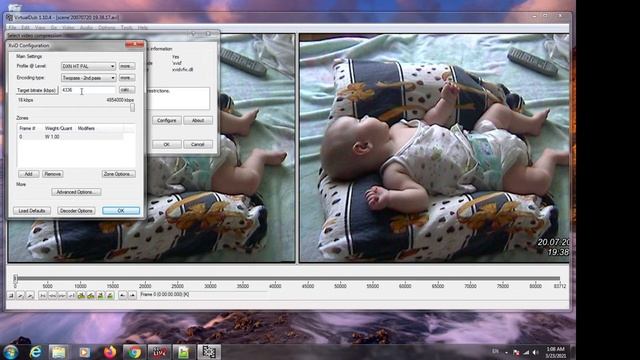Click the Play input icon in VirtualDub toolbar
The height and width of the screenshot is (360, 640).
click(20, 295)
